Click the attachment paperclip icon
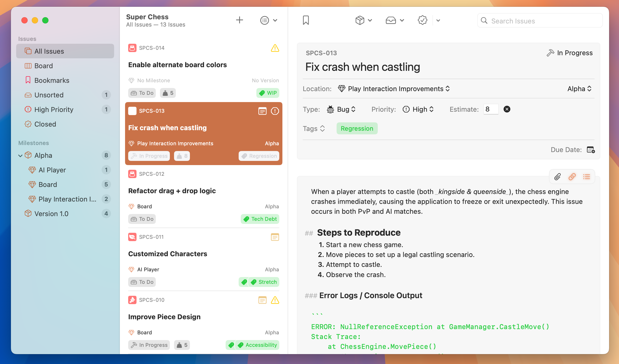 [x=557, y=177]
